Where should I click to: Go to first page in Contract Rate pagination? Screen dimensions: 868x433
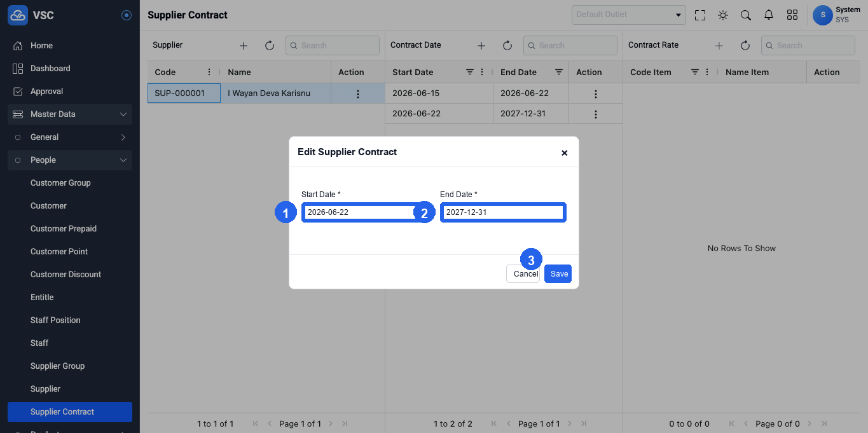[x=731, y=423]
